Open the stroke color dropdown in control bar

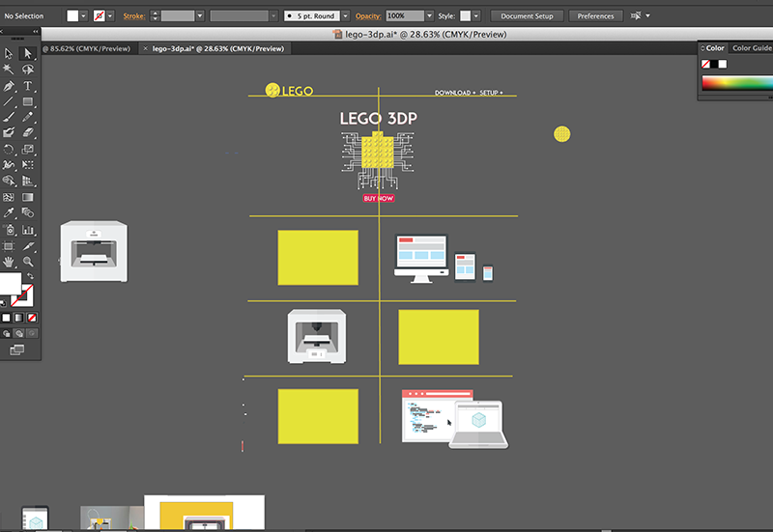[x=110, y=15]
